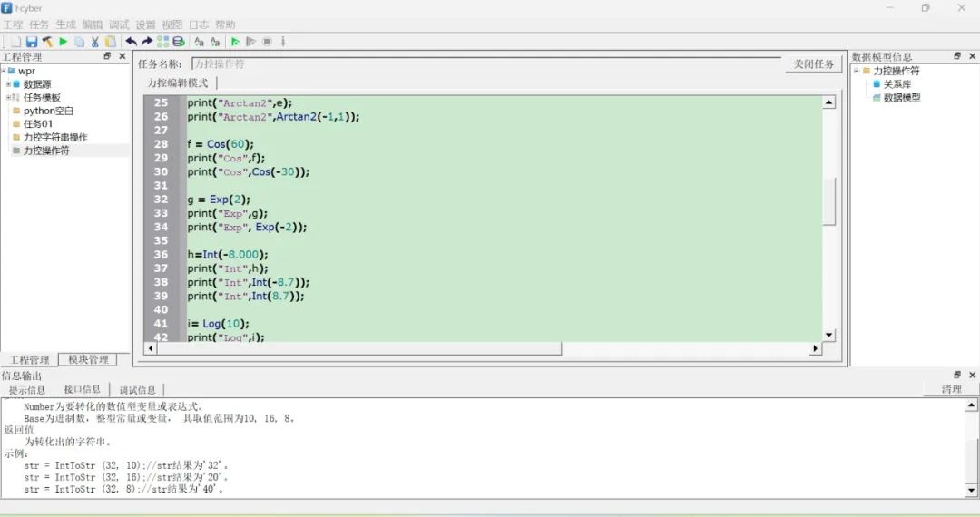The image size is (980, 517).
Task: Expand the 数据源 tree node
Action: coord(8,84)
